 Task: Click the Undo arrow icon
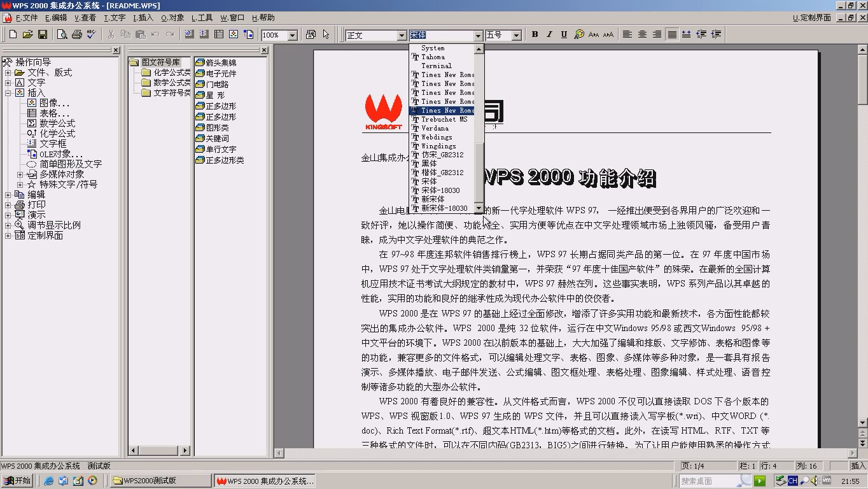point(155,34)
